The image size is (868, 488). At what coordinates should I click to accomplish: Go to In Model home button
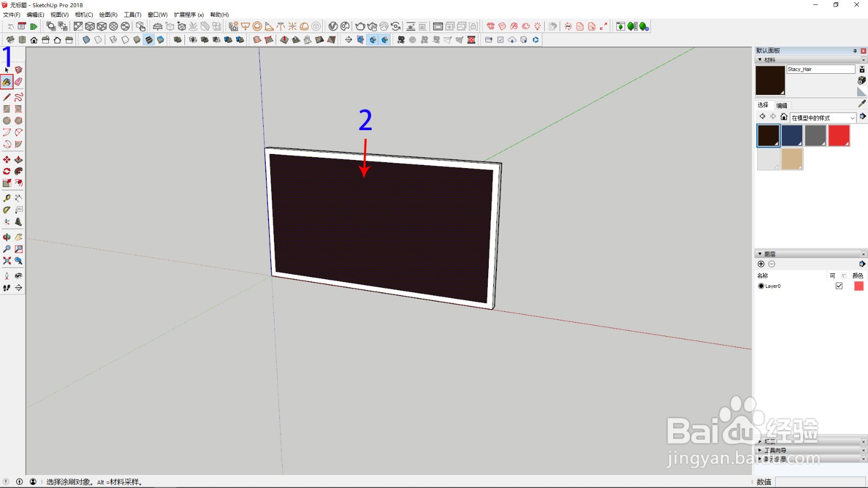point(783,117)
